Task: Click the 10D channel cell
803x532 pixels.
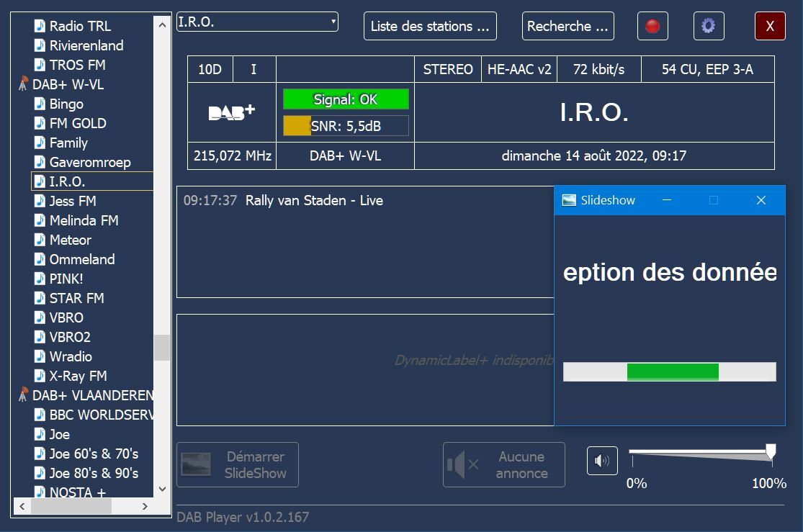Action: [210, 69]
